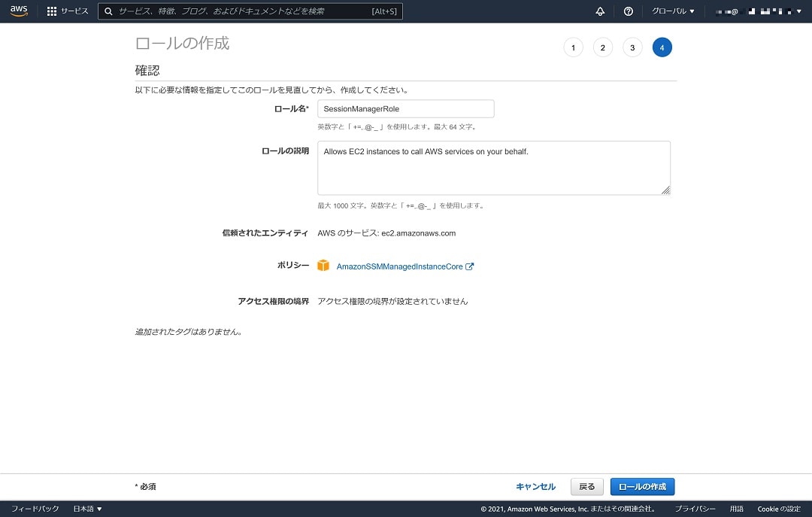Open the AWS home logo
812x517 pixels.
point(19,11)
